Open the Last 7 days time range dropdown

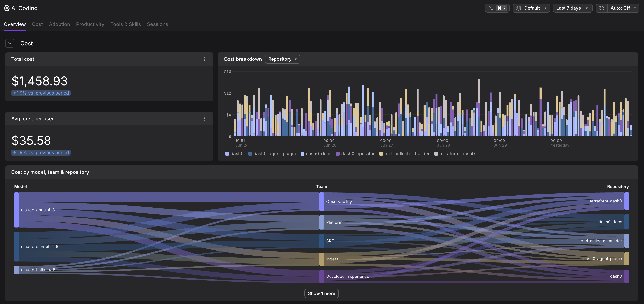click(x=572, y=8)
